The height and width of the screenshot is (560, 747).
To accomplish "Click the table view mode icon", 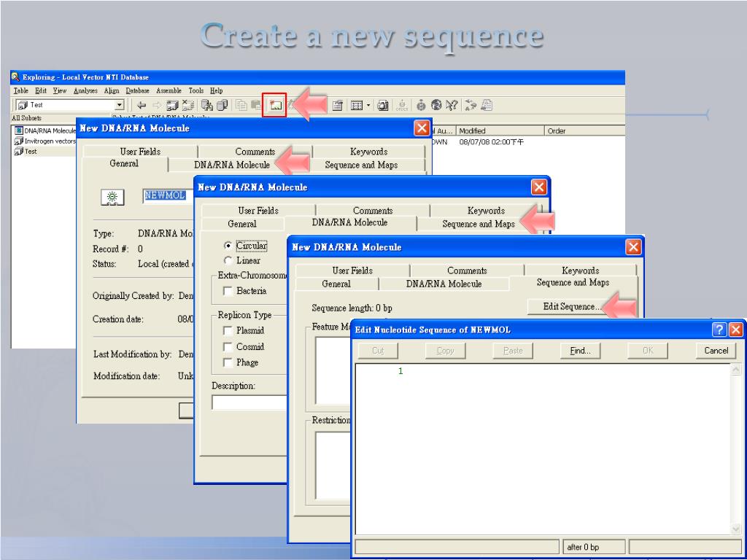I will pos(356,105).
